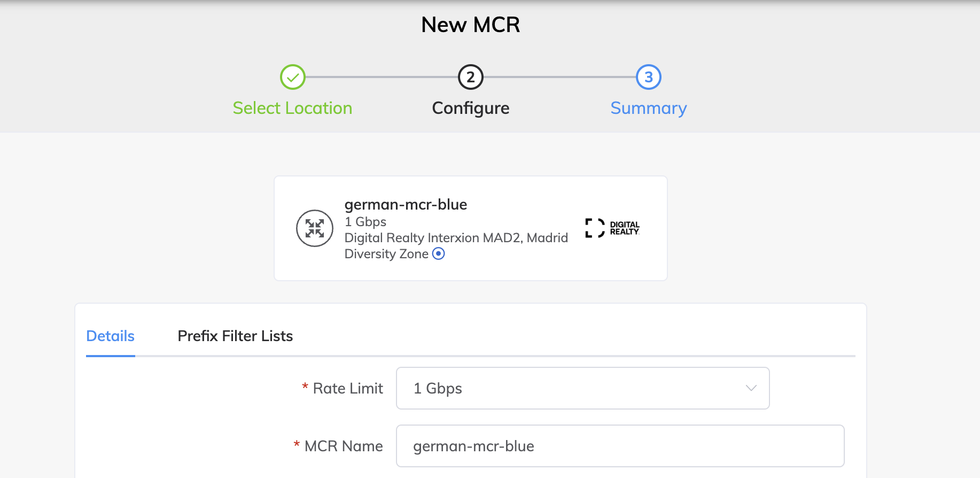The height and width of the screenshot is (478, 980).
Task: Open the 1 Gbps rate limit selector
Action: [582, 388]
